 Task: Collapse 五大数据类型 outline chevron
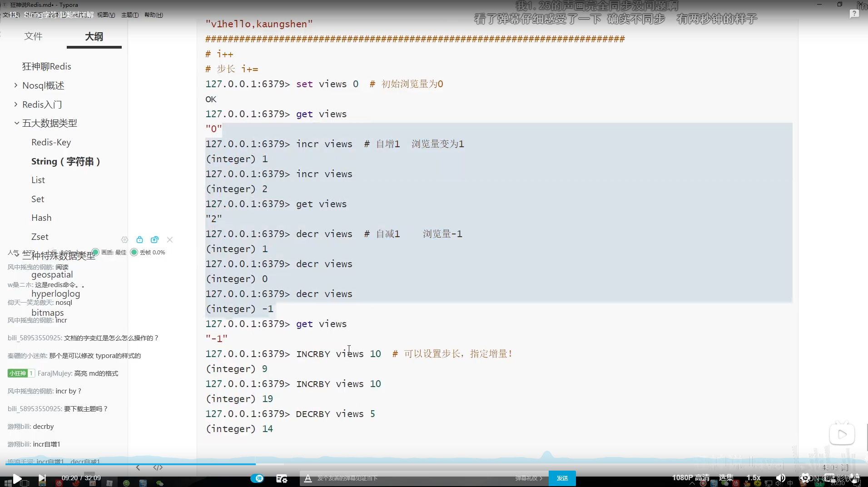click(16, 123)
